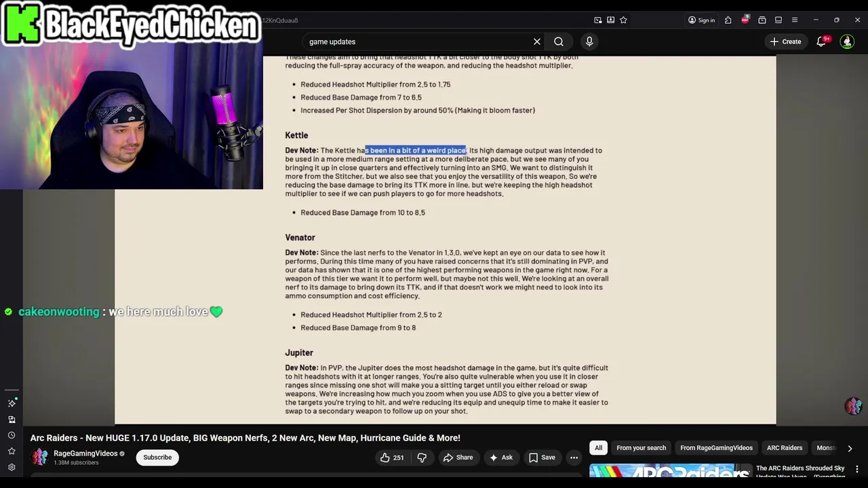Viewport: 868px width, 488px height.
Task: Share the Arc Raiders video
Action: pos(458,457)
